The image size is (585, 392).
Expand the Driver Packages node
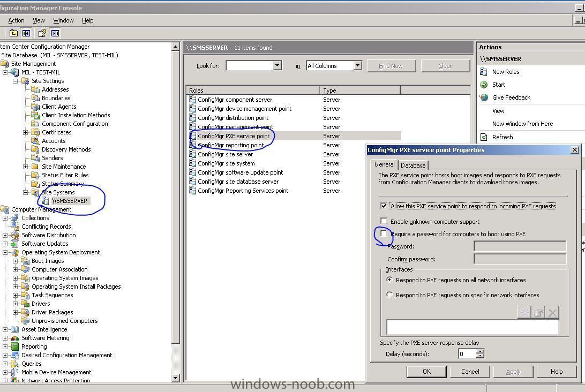pyautogui.click(x=16, y=312)
